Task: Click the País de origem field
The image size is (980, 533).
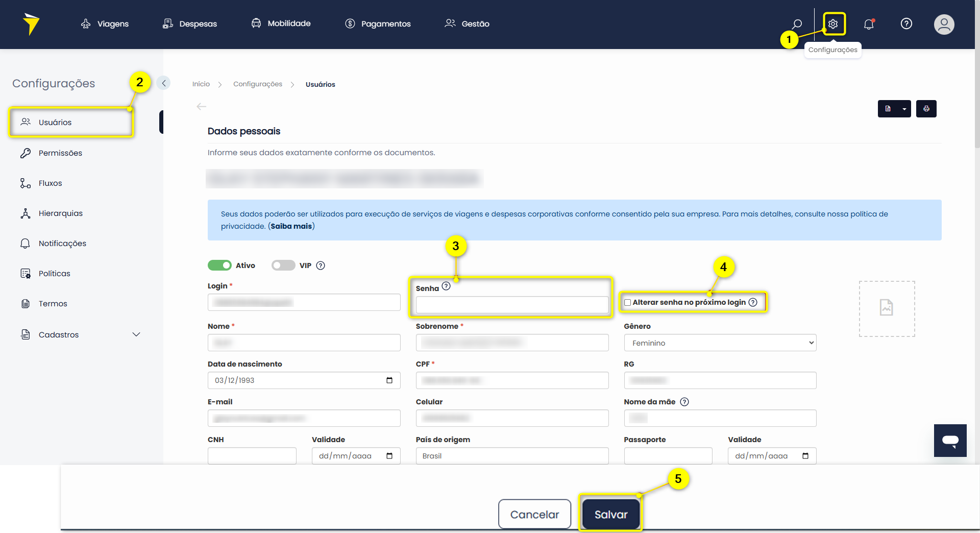Action: [x=512, y=456]
